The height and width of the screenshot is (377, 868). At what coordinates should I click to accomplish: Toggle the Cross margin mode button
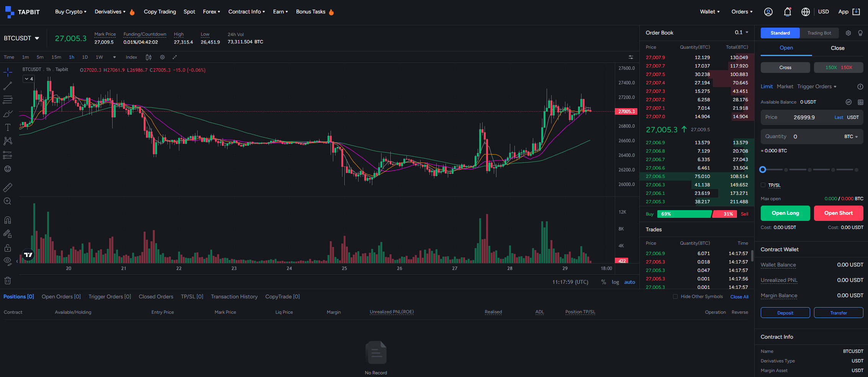(785, 67)
